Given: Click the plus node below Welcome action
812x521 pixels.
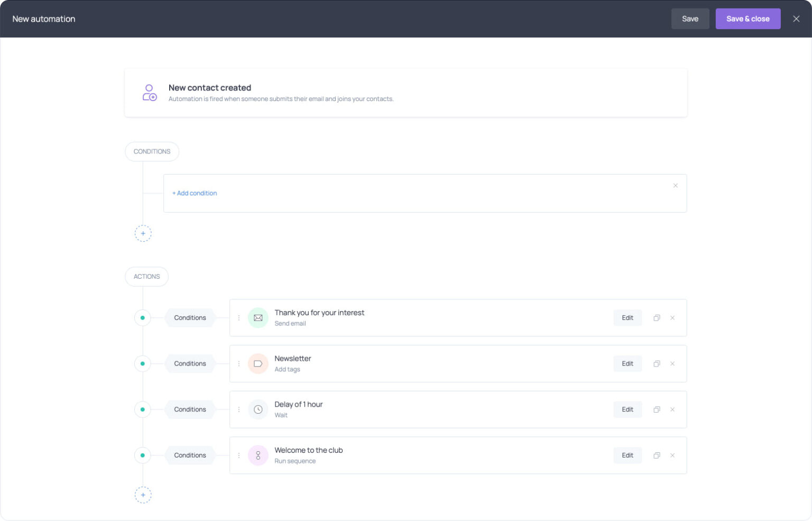Looking at the screenshot, I should 143,495.
